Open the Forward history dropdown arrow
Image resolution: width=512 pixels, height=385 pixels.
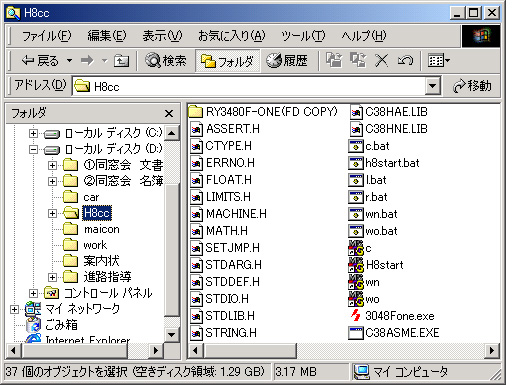[x=105, y=61]
